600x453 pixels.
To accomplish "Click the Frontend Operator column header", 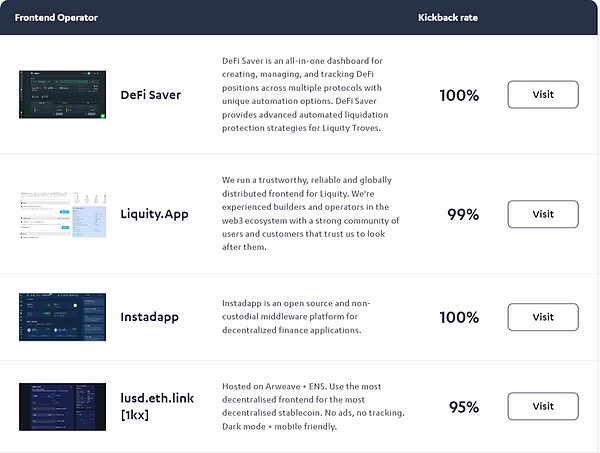I will click(54, 18).
